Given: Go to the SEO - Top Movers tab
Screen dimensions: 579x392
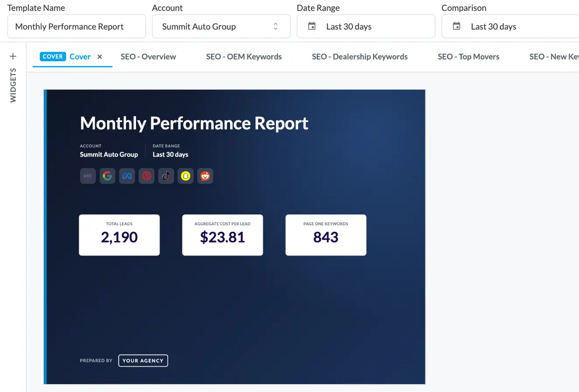Looking at the screenshot, I should point(468,56).
